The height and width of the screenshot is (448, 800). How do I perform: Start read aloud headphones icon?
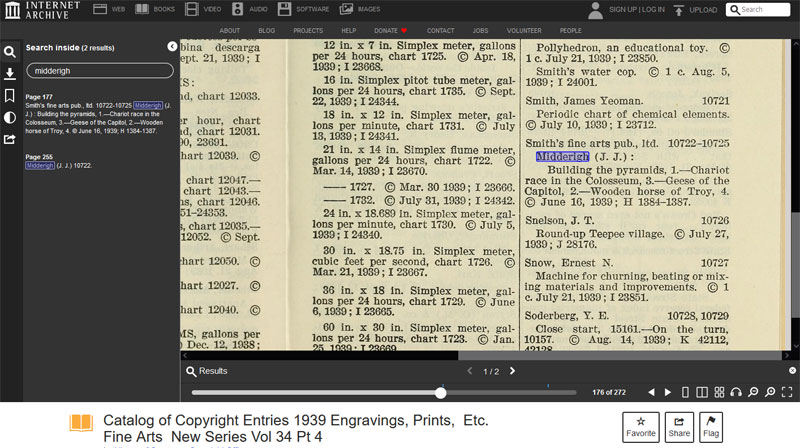point(736,392)
